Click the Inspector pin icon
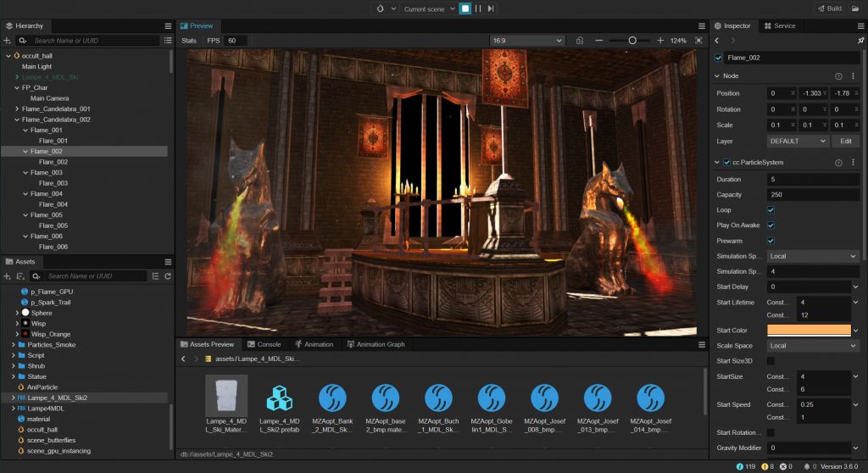 coord(860,41)
